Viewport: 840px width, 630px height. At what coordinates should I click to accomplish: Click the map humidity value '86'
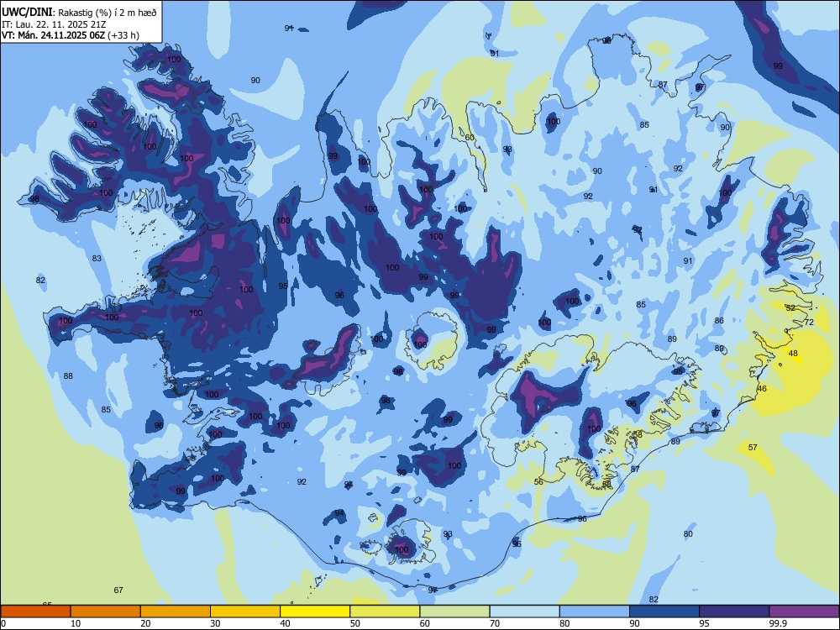720,320
